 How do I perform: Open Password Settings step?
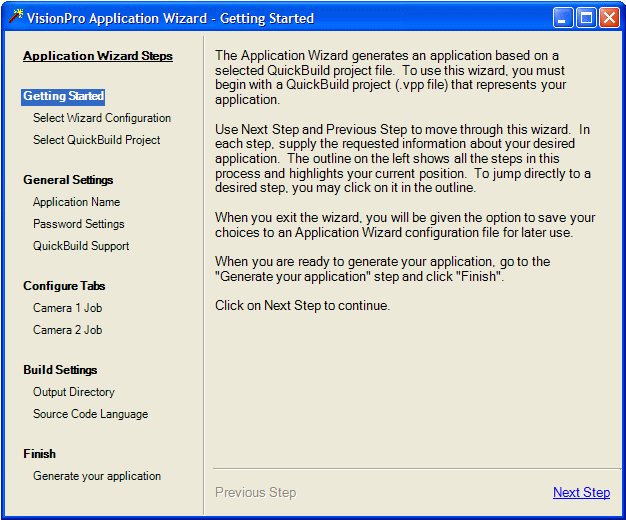(79, 224)
